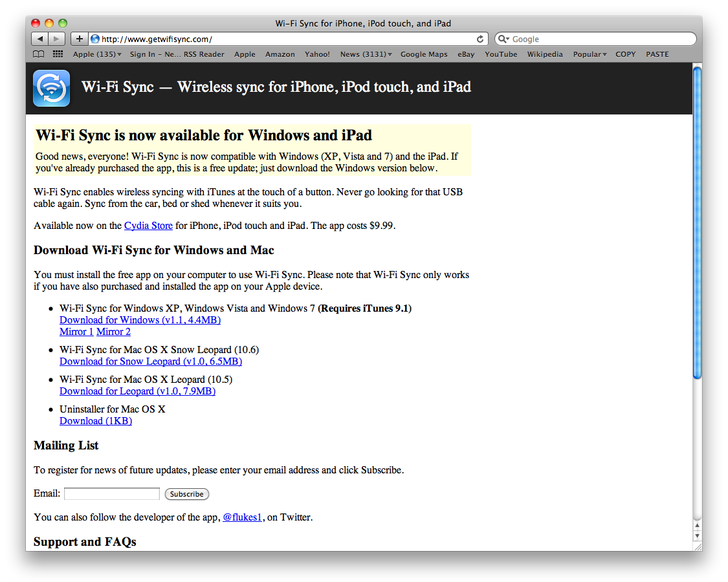Click 'Uninstaller for Mac OS X' text

[113, 409]
